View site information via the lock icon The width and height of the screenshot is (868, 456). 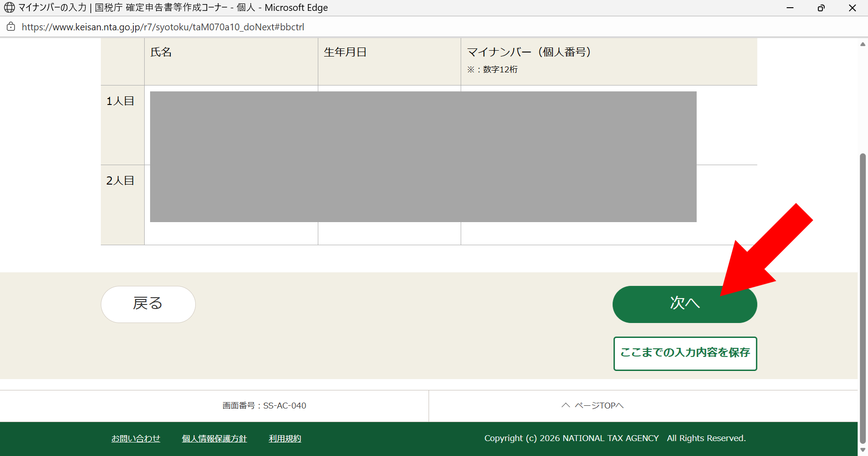click(11, 27)
